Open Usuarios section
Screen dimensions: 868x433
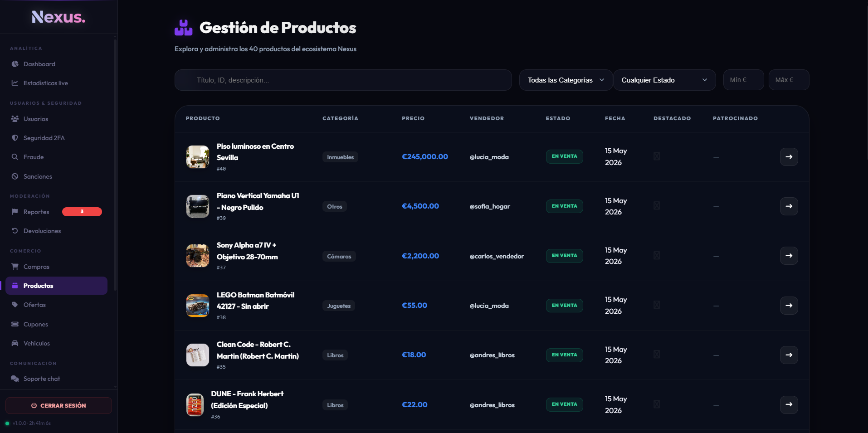[56, 119]
